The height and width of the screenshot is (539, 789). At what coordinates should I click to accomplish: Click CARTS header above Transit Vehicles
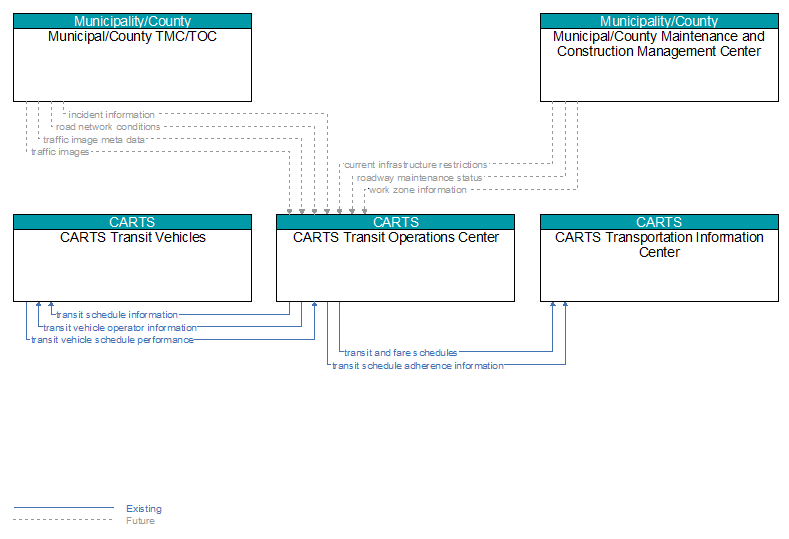point(132,222)
